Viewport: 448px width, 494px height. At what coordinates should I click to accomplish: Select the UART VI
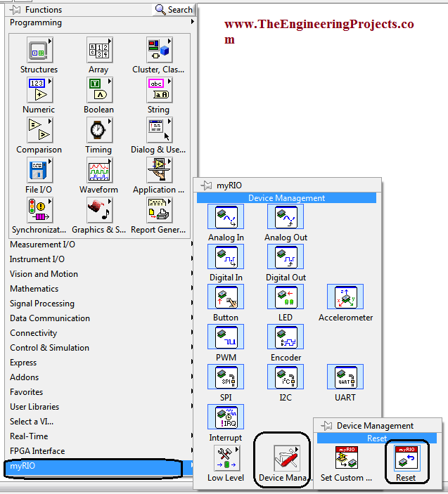coord(345,377)
